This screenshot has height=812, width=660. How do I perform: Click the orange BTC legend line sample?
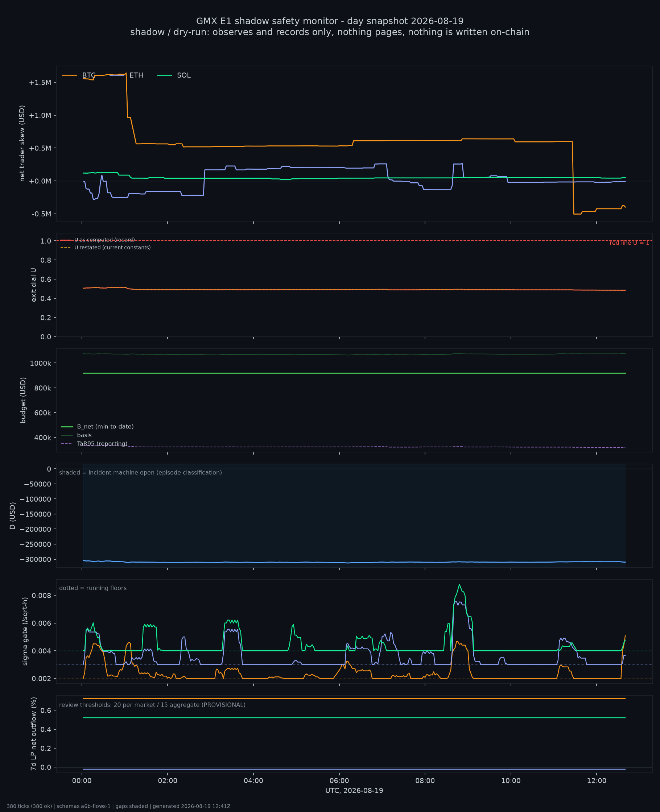click(x=70, y=75)
